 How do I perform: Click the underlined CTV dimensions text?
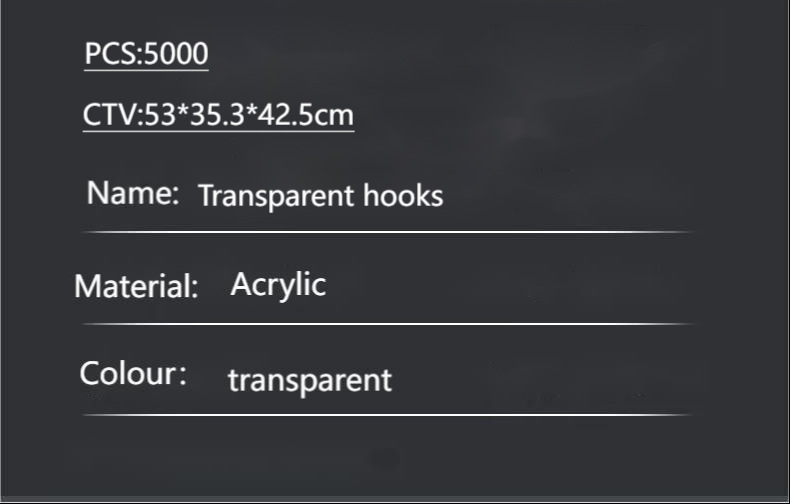point(218,115)
